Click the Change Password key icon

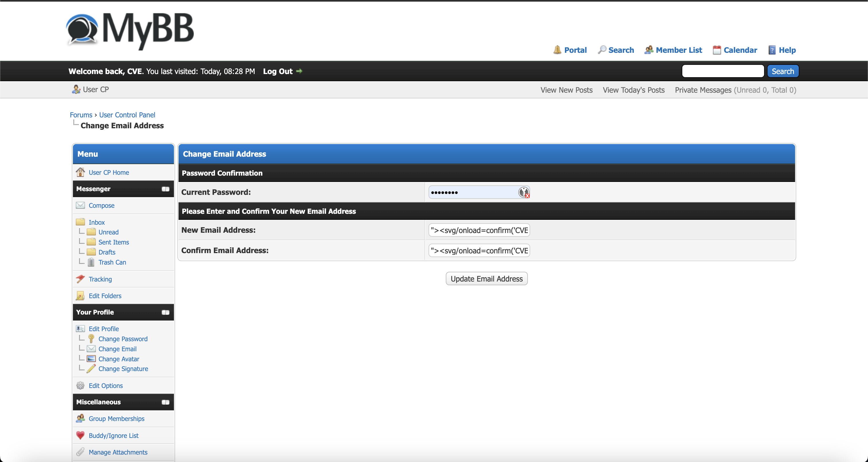click(x=91, y=339)
